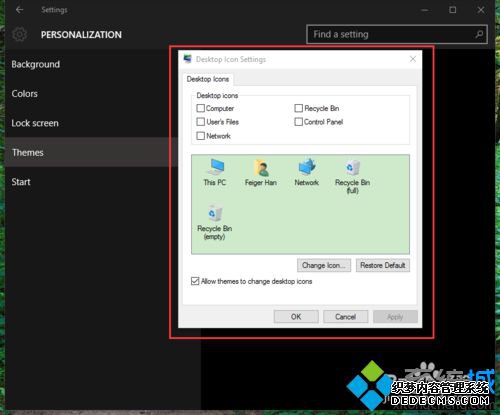Viewport: 500px width, 415px height.
Task: Click the Restore Default button
Action: coord(383,266)
